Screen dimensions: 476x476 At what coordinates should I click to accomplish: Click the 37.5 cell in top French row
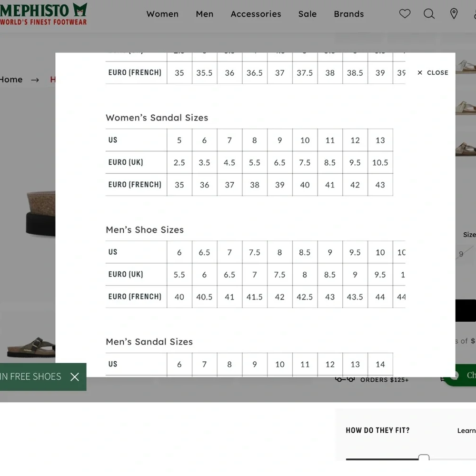click(x=305, y=72)
